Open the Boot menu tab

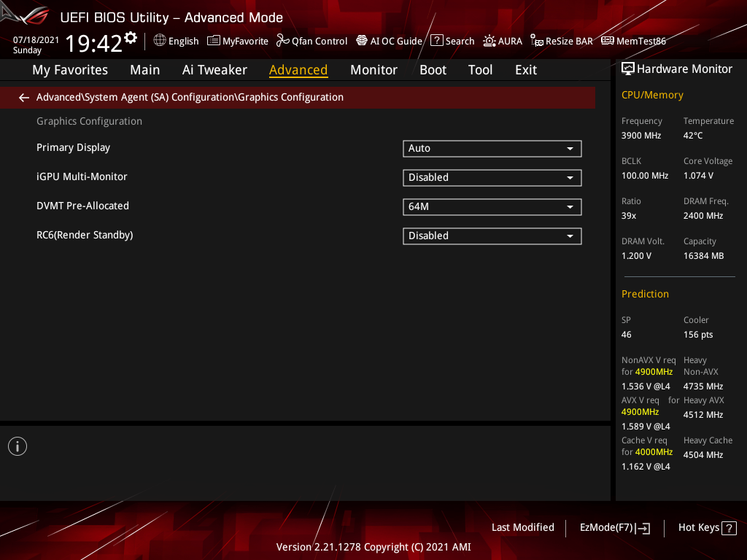[x=433, y=69]
